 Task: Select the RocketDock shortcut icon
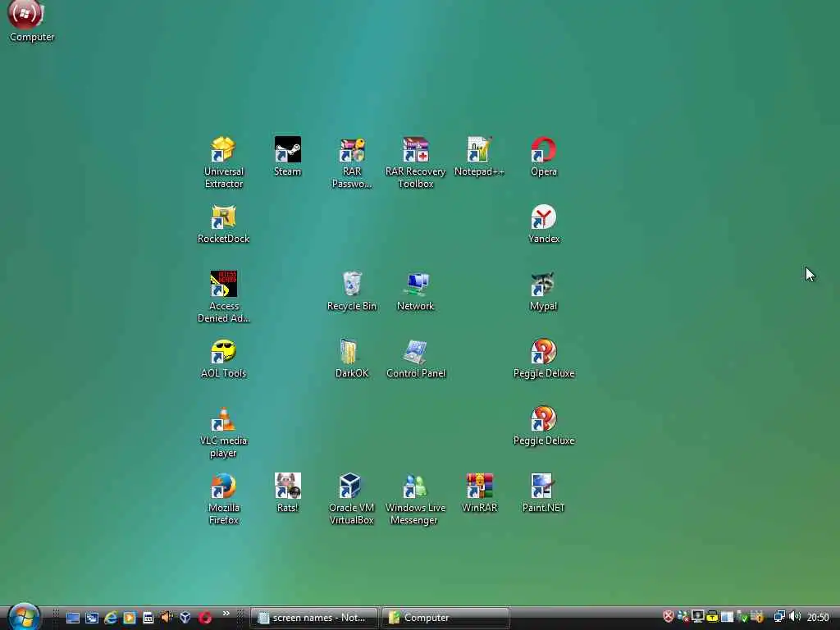[x=223, y=224]
